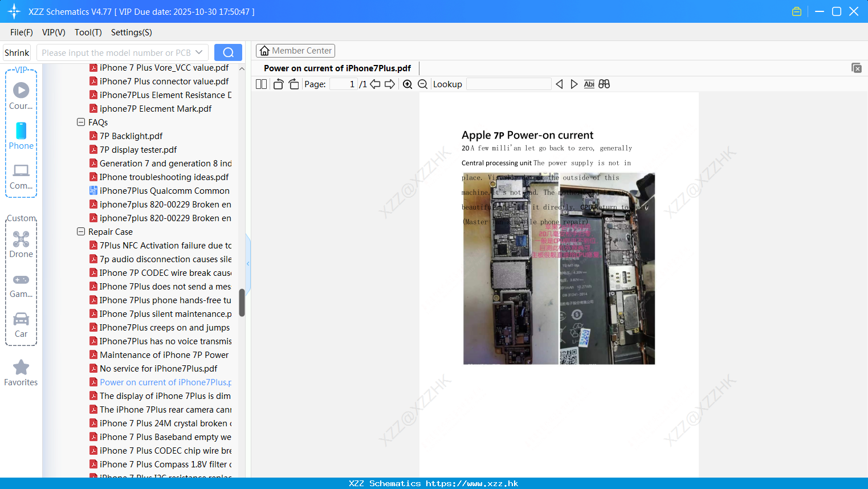
Task: Select Power on current of iPhone7Plus file
Action: click(x=165, y=382)
